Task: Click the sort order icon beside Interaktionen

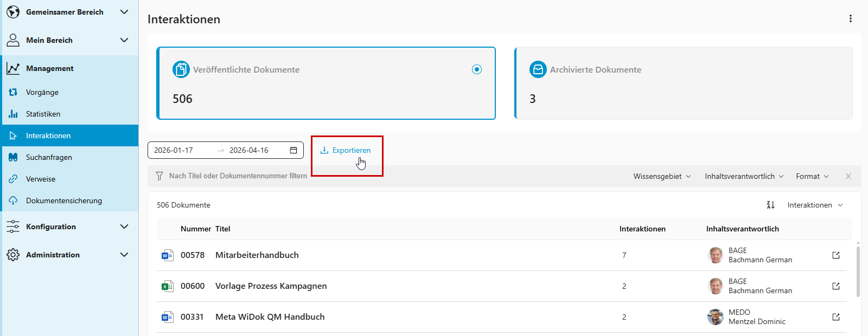Action: (x=770, y=205)
